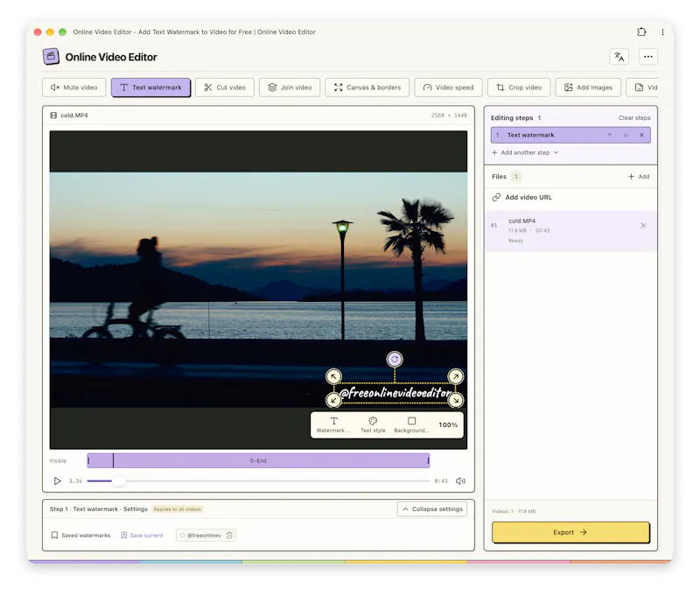The height and width of the screenshot is (596, 700).
Task: Click the top-left resize handle of watermark
Action: click(x=333, y=376)
